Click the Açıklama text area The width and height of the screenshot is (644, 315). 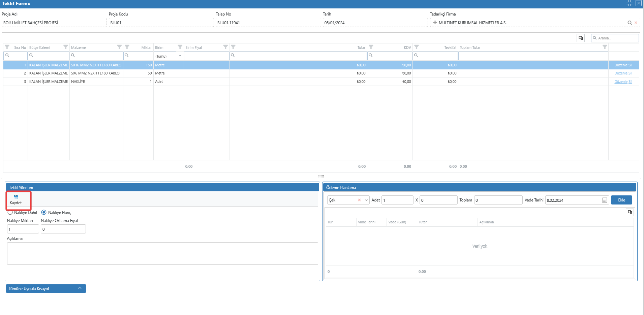[x=162, y=253]
